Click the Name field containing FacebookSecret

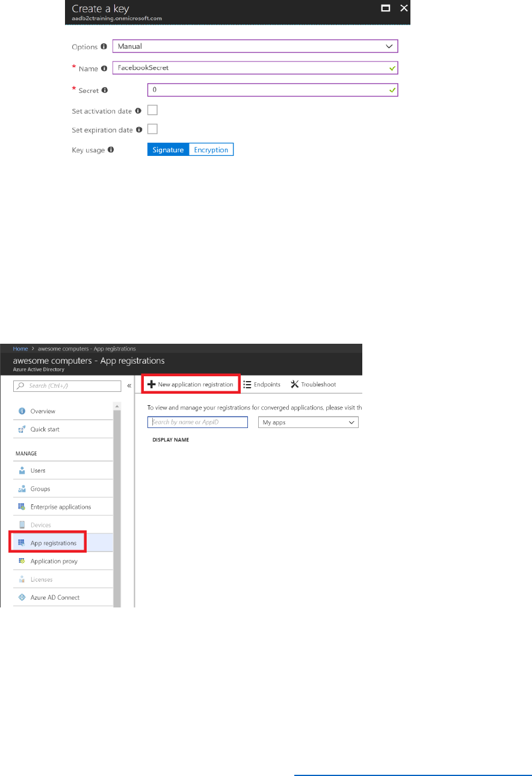[255, 68]
